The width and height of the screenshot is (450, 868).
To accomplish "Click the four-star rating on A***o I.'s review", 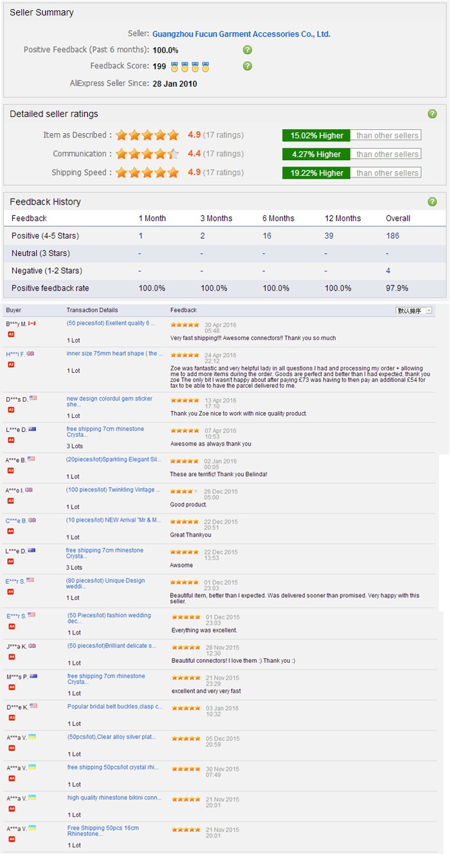I will pyautogui.click(x=184, y=491).
